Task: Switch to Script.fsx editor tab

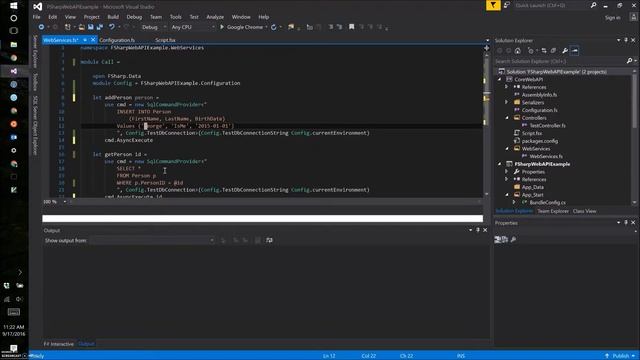Action: 165,40
